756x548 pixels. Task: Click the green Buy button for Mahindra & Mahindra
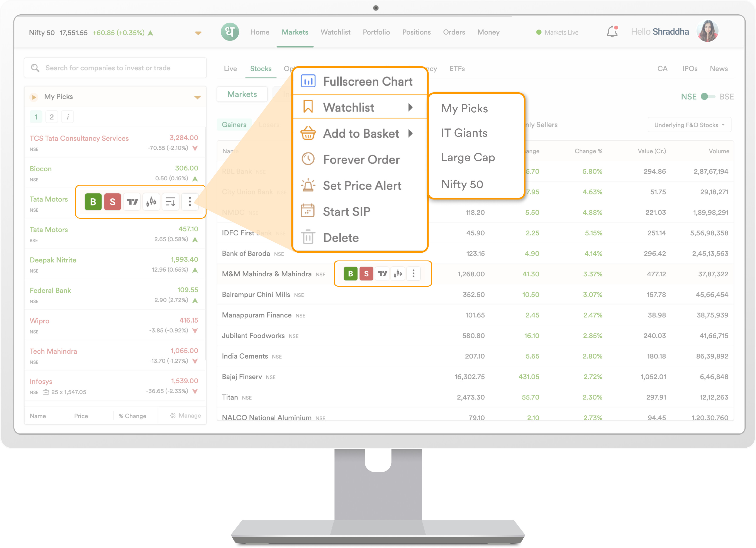click(350, 274)
